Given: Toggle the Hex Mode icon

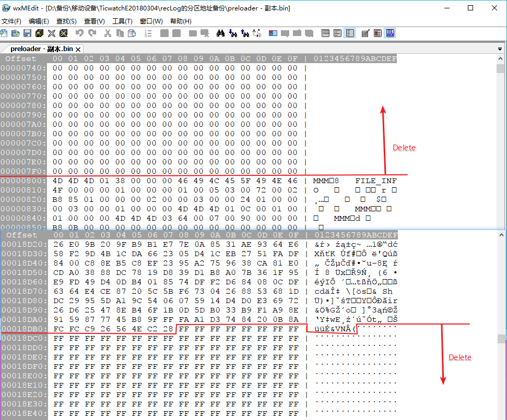Looking at the screenshot, I should [390, 33].
